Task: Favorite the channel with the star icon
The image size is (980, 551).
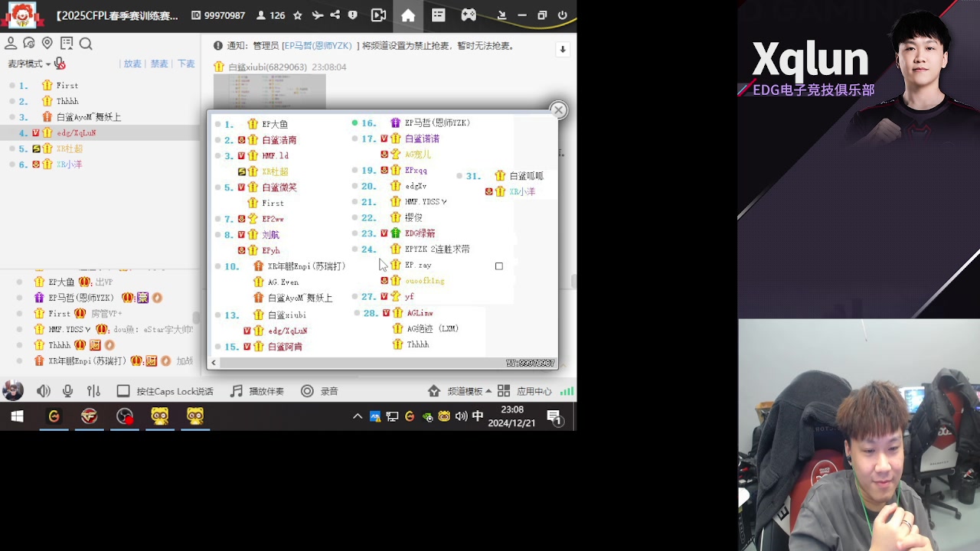Action: (x=297, y=15)
